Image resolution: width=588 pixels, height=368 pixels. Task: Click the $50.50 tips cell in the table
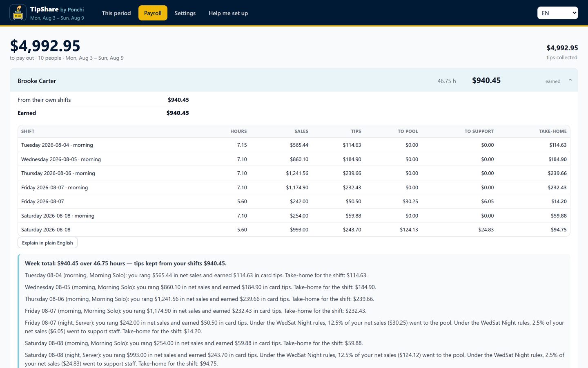coord(353,202)
